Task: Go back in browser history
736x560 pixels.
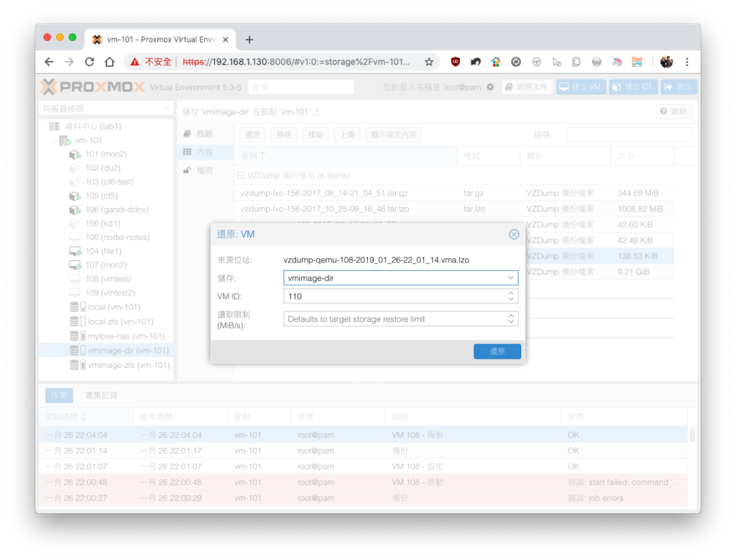Action: (50, 62)
